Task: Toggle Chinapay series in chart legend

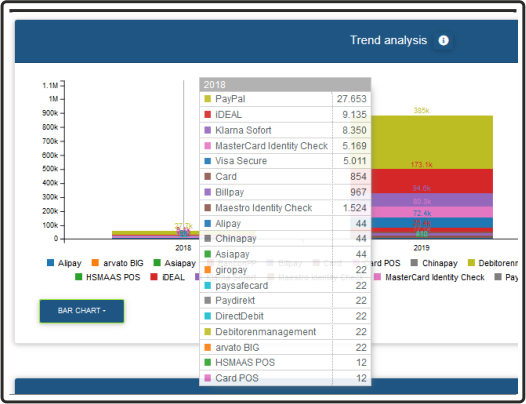Action: (434, 263)
